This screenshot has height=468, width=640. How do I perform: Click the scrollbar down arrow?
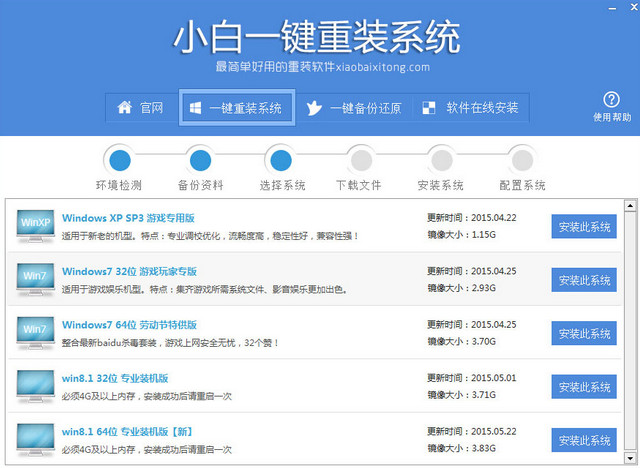(631, 460)
